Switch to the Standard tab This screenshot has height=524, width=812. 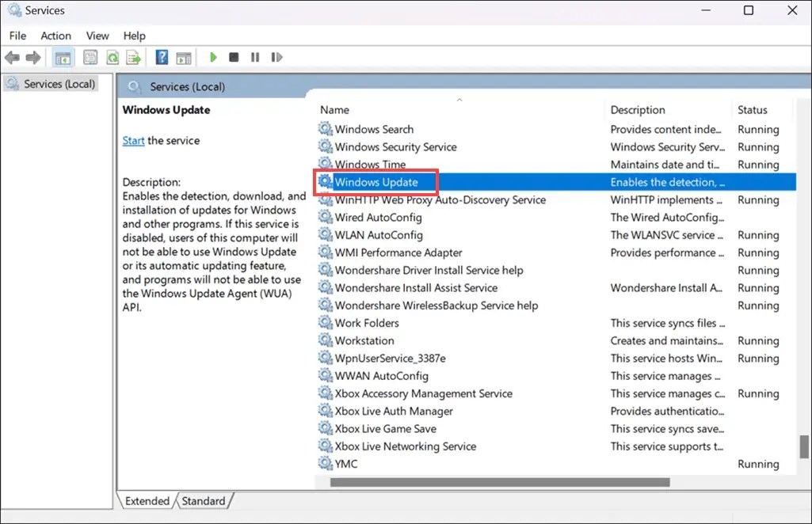204,500
